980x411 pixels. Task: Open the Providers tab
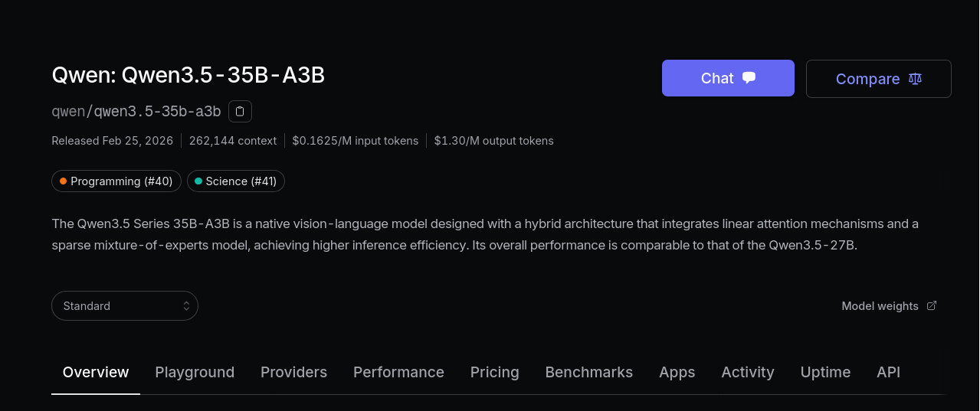293,372
